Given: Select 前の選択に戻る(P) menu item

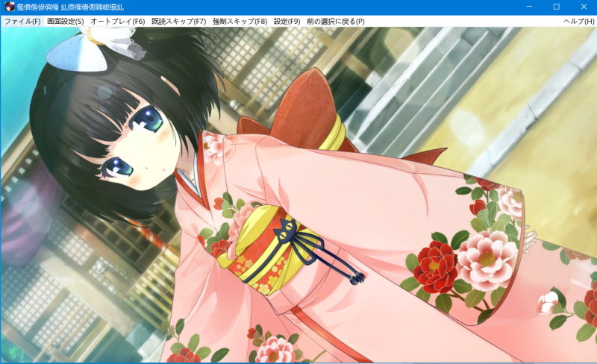Looking at the screenshot, I should point(335,22).
